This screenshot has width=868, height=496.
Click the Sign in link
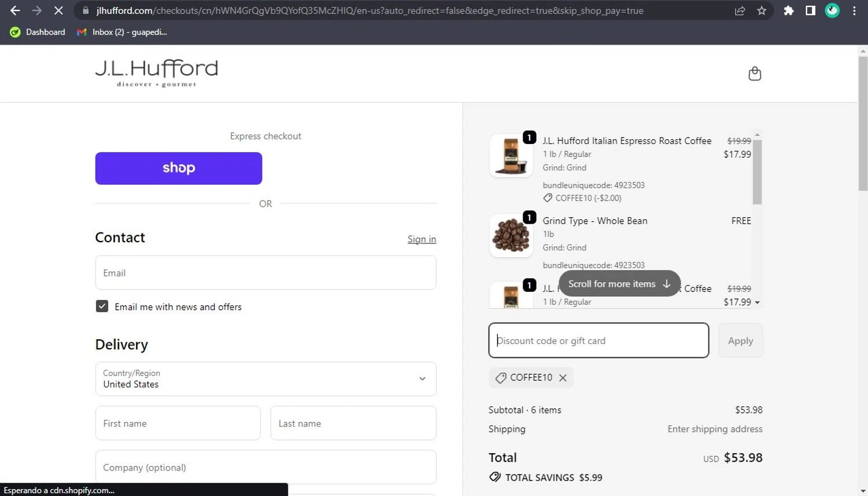click(422, 239)
